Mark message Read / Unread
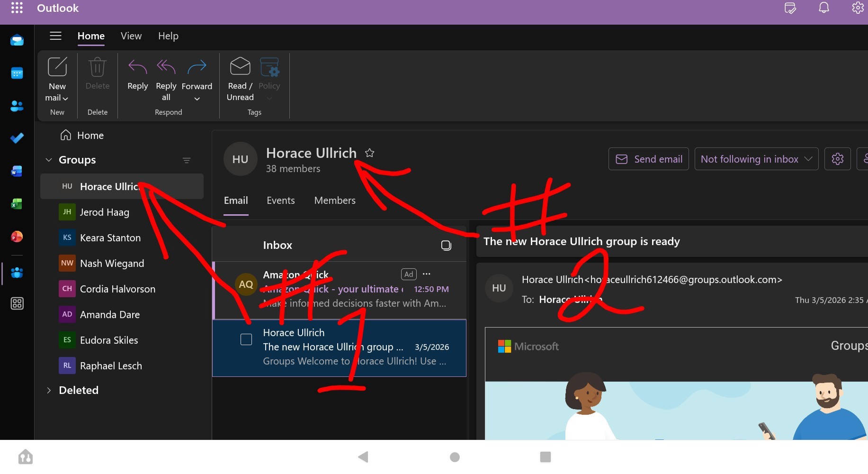Image resolution: width=868 pixels, height=474 pixels. click(240, 79)
